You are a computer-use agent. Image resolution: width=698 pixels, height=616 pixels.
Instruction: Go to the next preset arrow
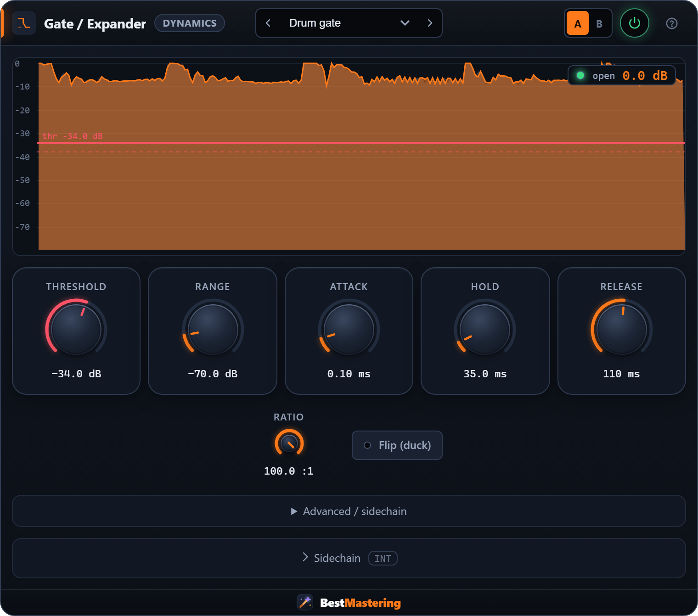[x=430, y=23]
